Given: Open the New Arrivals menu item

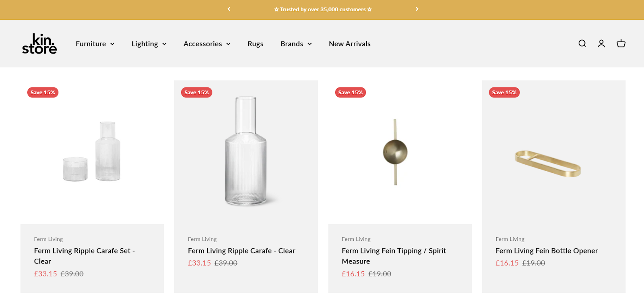Looking at the screenshot, I should (x=349, y=44).
